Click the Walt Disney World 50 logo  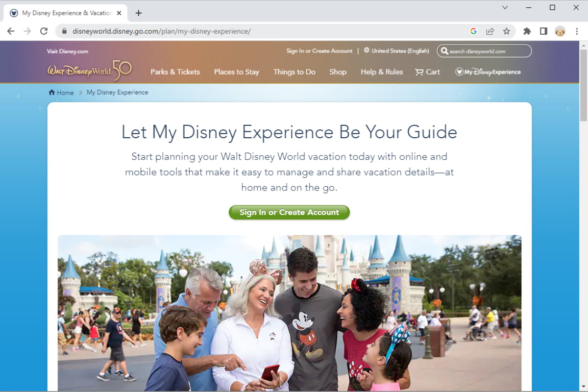click(x=90, y=71)
